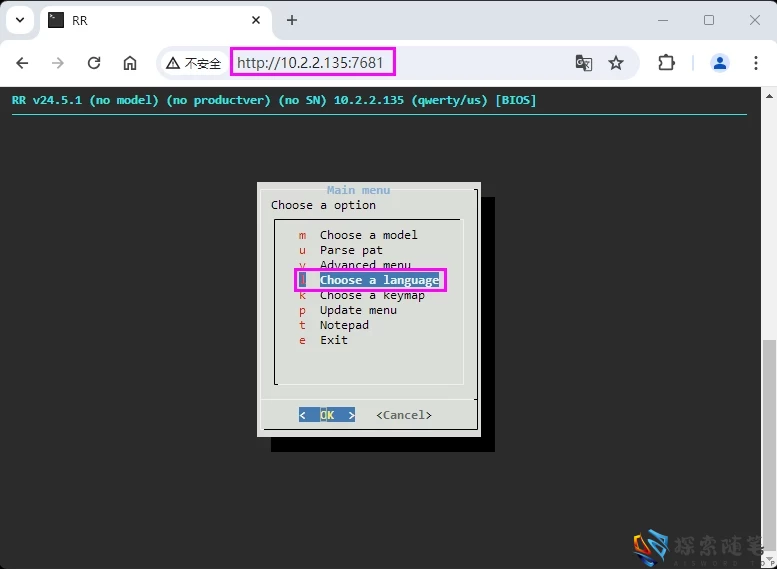
Task: Select Parse pat menu entry
Action: point(351,250)
